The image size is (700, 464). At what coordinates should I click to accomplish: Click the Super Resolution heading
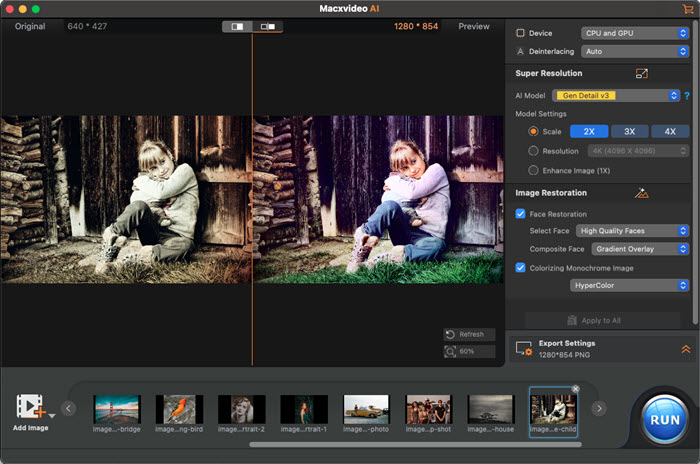pos(549,73)
